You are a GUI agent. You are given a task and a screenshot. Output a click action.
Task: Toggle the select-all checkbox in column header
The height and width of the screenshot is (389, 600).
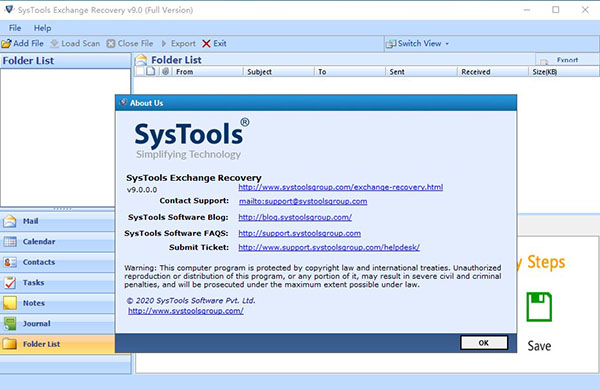point(140,71)
